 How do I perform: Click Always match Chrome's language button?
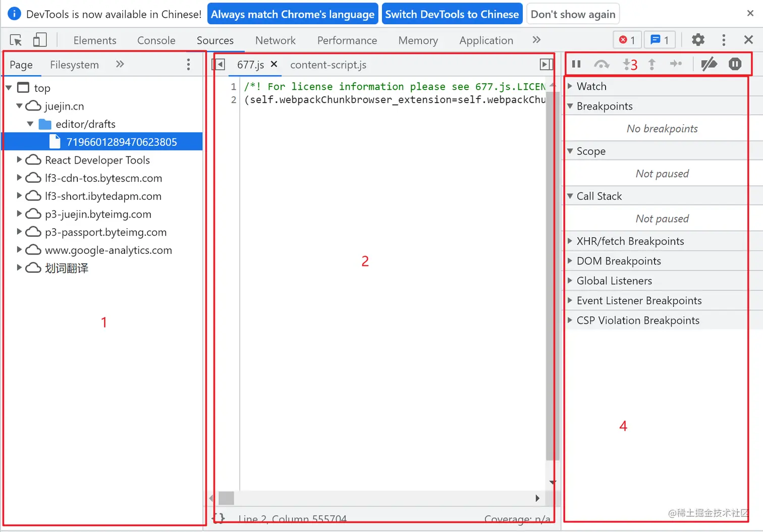pos(293,14)
